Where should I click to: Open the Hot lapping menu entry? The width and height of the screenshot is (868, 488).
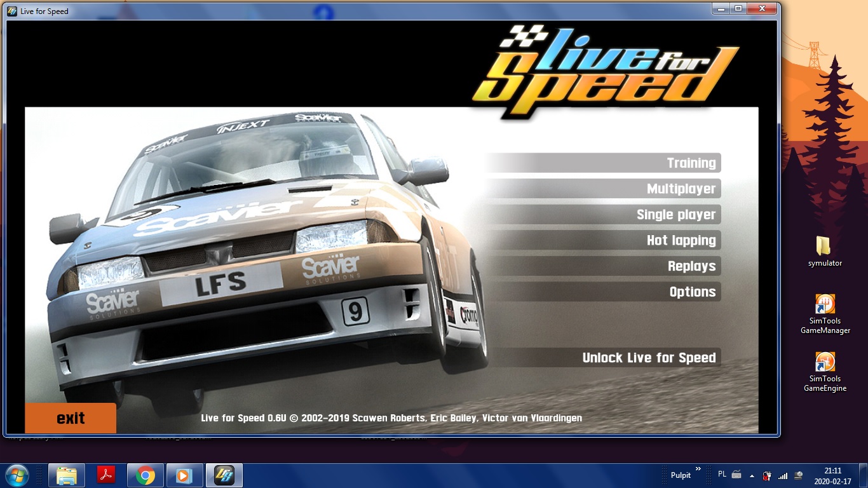click(604, 240)
